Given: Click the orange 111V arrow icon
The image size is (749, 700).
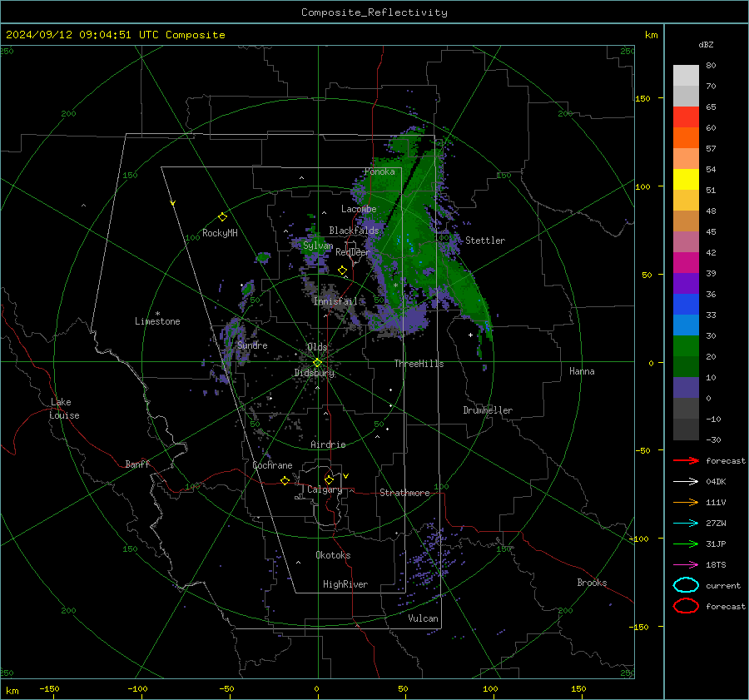Looking at the screenshot, I should (686, 502).
